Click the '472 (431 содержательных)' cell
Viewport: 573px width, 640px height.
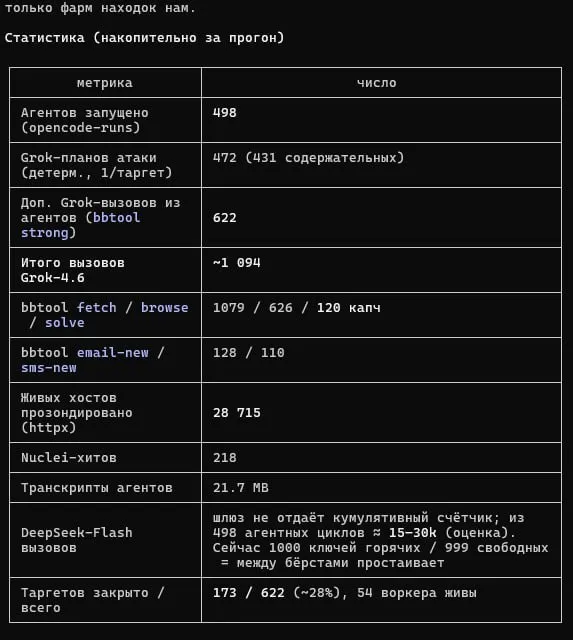[308, 158]
